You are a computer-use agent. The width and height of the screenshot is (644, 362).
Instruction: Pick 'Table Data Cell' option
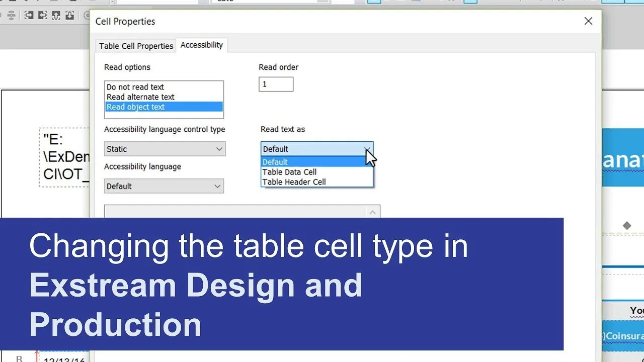click(317, 172)
